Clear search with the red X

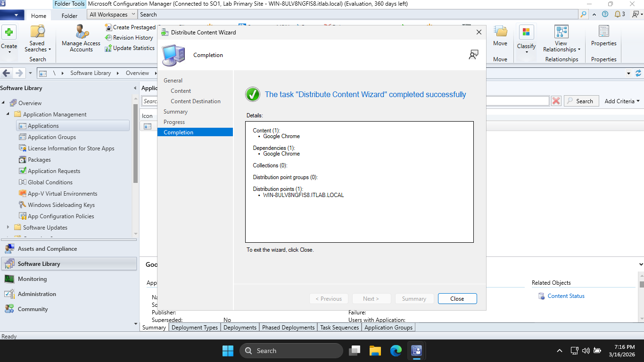point(556,101)
